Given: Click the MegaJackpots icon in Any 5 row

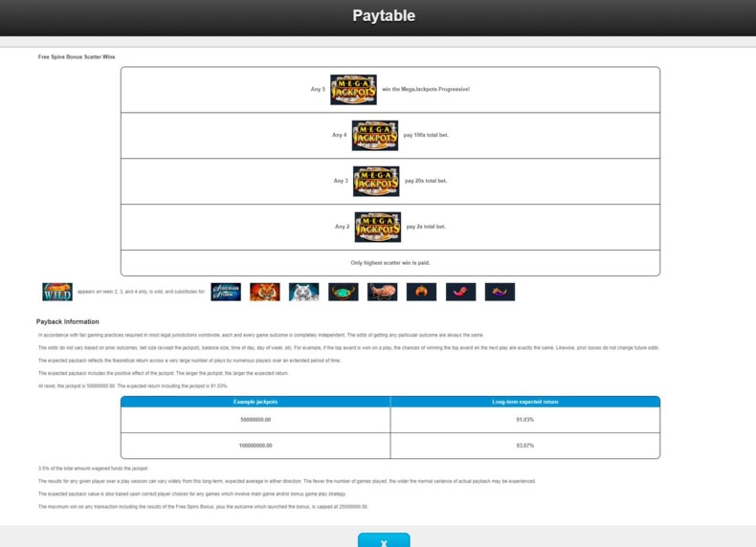Looking at the screenshot, I should click(353, 89).
